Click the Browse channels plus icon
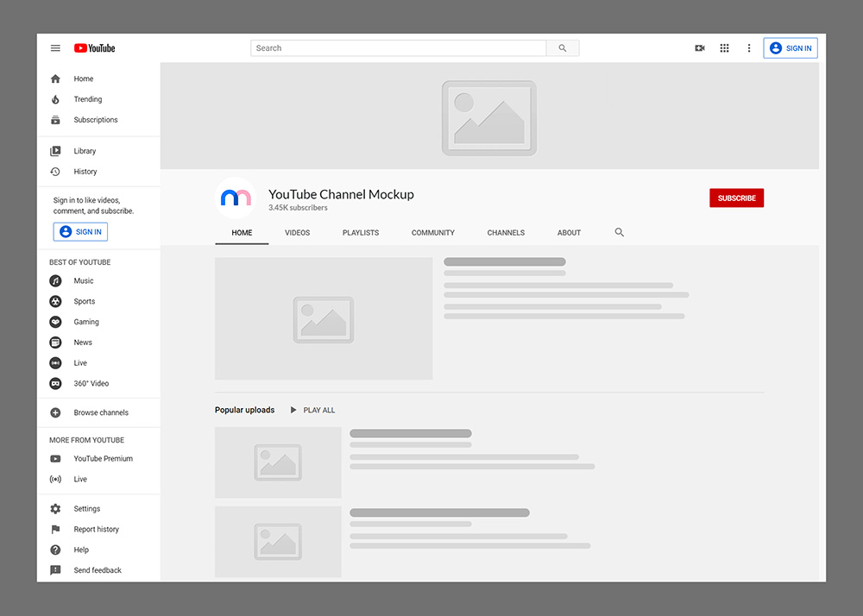This screenshot has width=863, height=616. point(55,412)
